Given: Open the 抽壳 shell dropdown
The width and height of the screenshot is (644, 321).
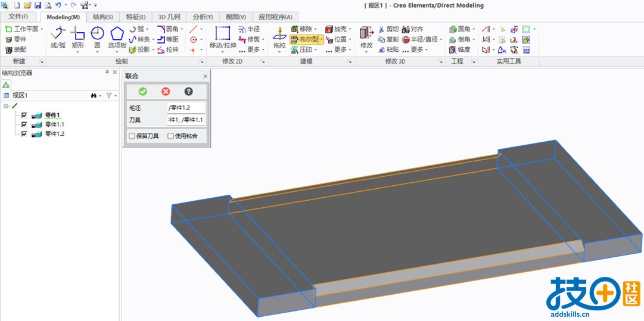Looking at the screenshot, I should [x=350, y=29].
